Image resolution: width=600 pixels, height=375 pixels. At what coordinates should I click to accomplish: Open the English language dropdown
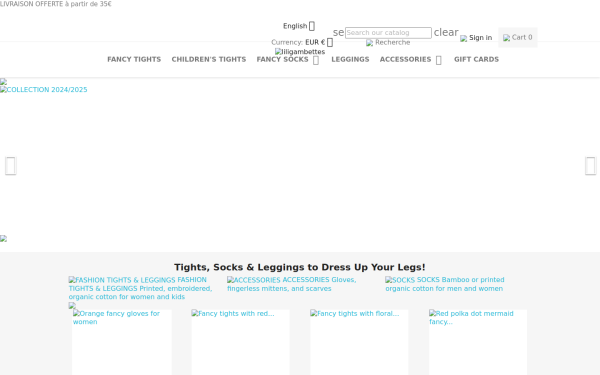(299, 26)
